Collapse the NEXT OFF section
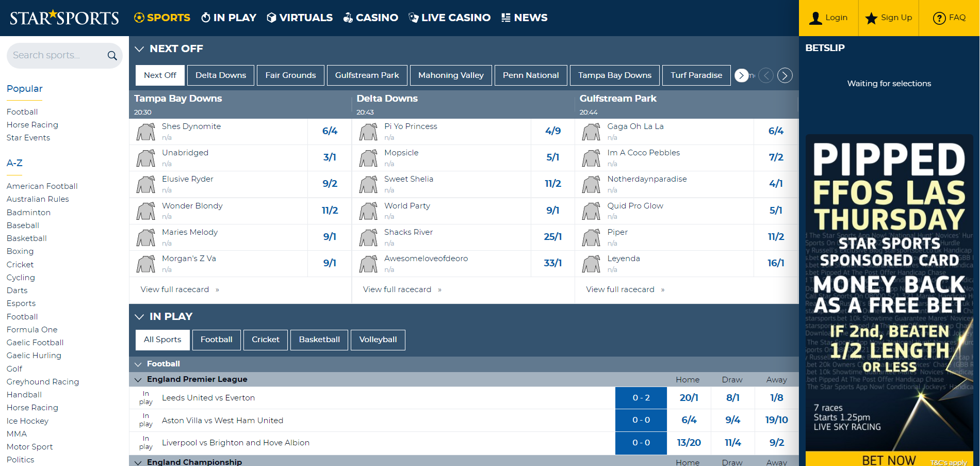This screenshot has width=980, height=466. [139, 49]
